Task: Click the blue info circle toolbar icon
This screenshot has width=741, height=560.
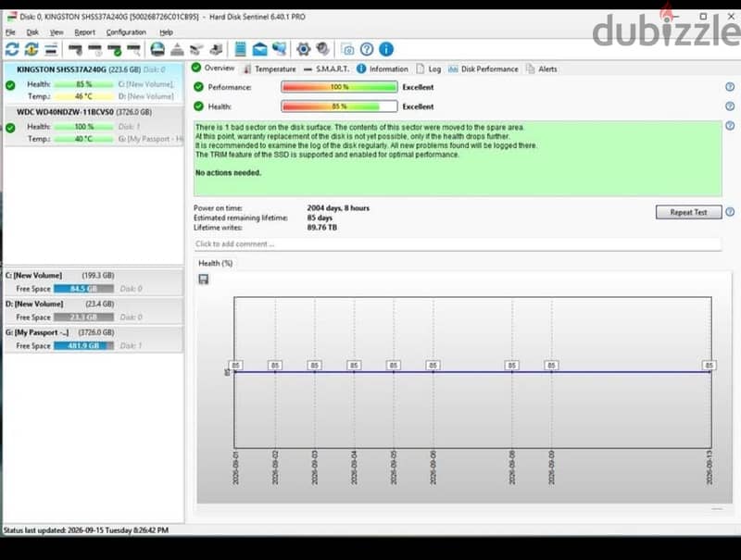Action: (386, 49)
